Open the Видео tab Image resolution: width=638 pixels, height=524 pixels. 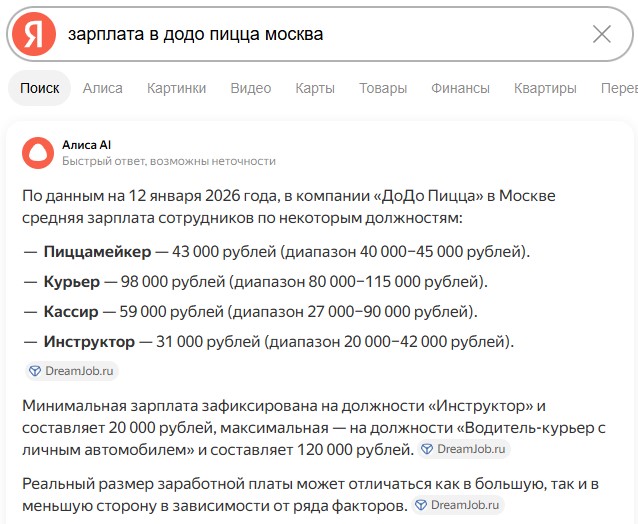(251, 88)
